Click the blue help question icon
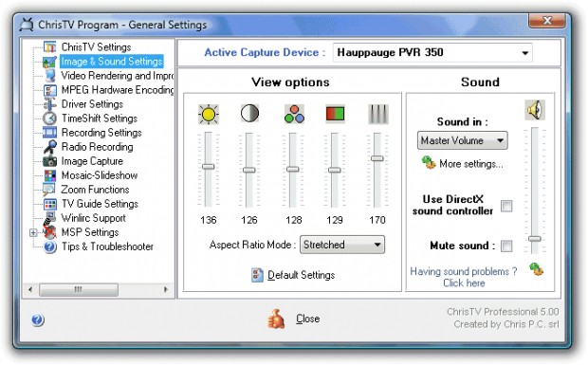588x365 pixels. [x=38, y=319]
